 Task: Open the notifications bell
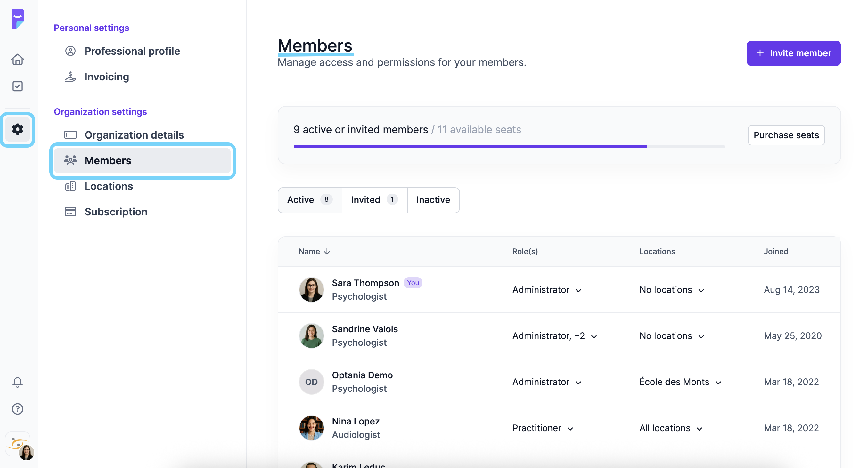coord(18,382)
